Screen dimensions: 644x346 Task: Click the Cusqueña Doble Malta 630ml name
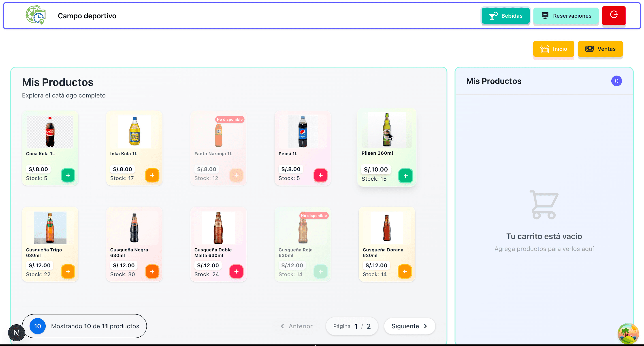point(213,252)
